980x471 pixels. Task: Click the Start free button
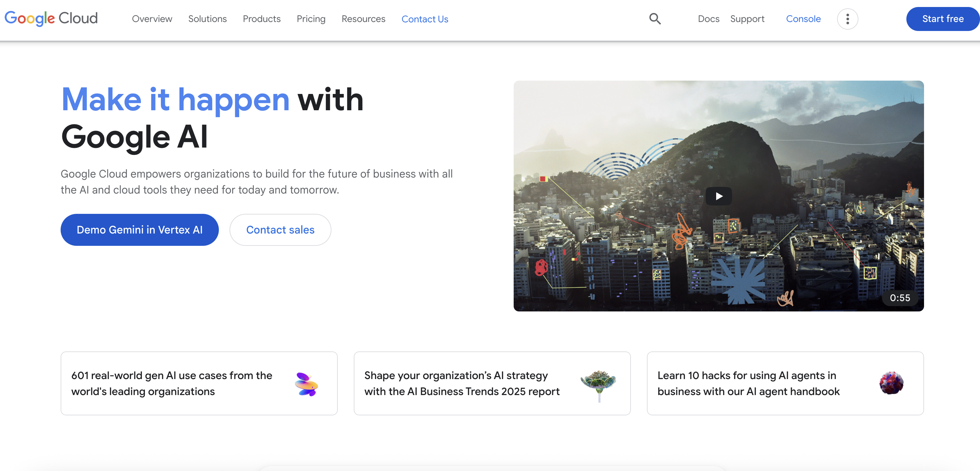[942, 19]
